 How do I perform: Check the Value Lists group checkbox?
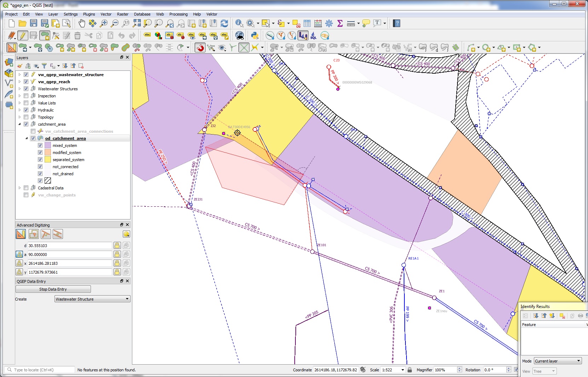point(26,103)
